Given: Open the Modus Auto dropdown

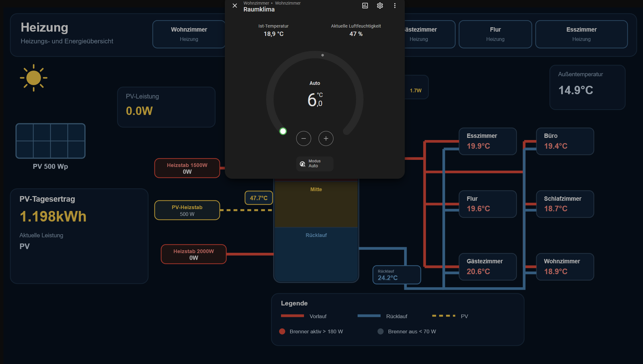Looking at the screenshot, I should tap(315, 164).
